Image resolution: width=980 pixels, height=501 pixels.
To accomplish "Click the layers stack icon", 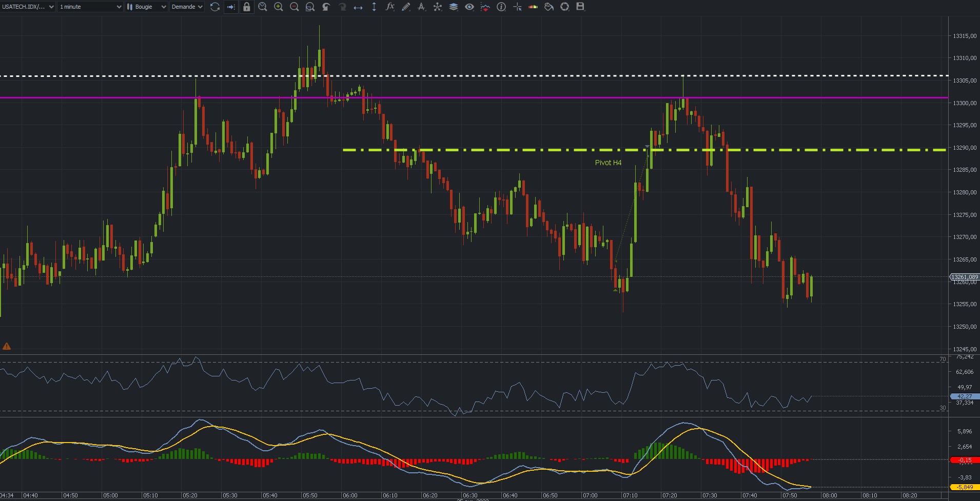I will click(454, 7).
